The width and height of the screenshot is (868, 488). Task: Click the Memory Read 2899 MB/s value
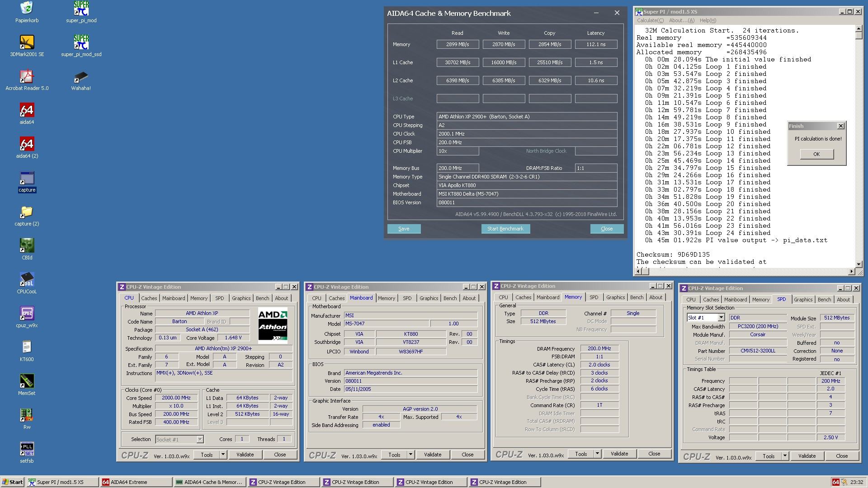(x=458, y=44)
